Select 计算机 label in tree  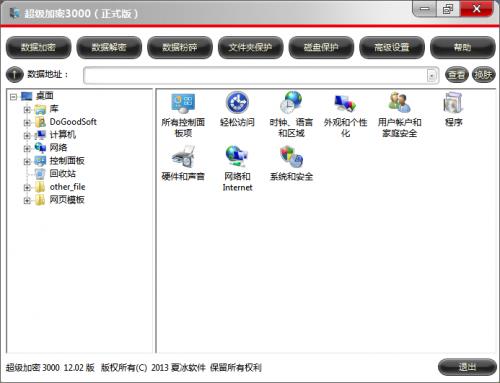pos(63,135)
